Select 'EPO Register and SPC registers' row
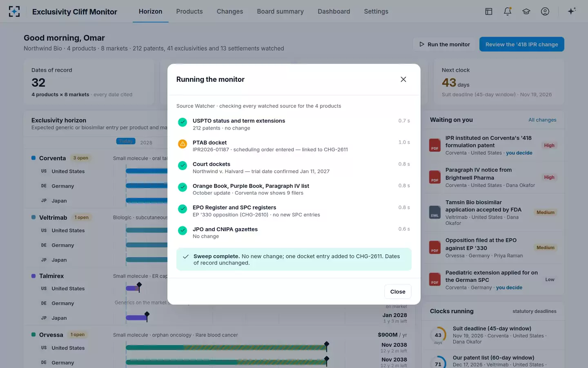The image size is (588, 368). coord(294,211)
